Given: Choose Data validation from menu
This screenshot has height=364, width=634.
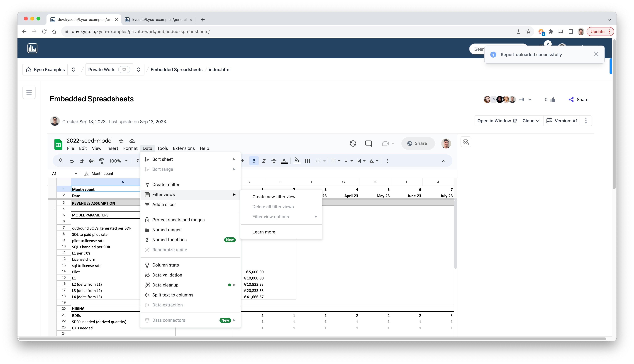Looking at the screenshot, I should pyautogui.click(x=167, y=275).
